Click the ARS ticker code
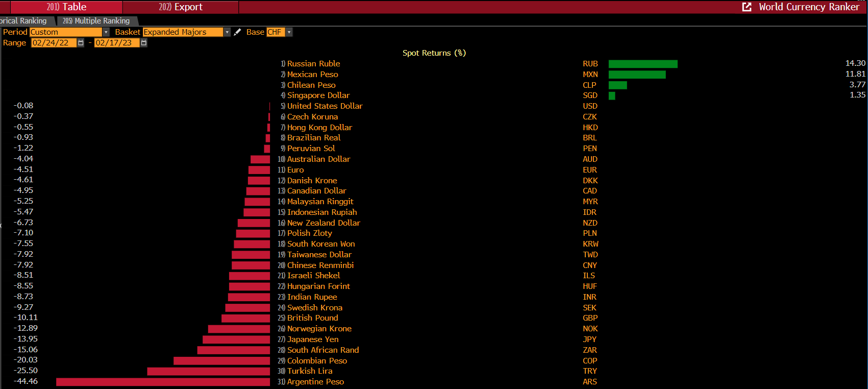Viewport: 868px width, 389px height. pyautogui.click(x=590, y=382)
